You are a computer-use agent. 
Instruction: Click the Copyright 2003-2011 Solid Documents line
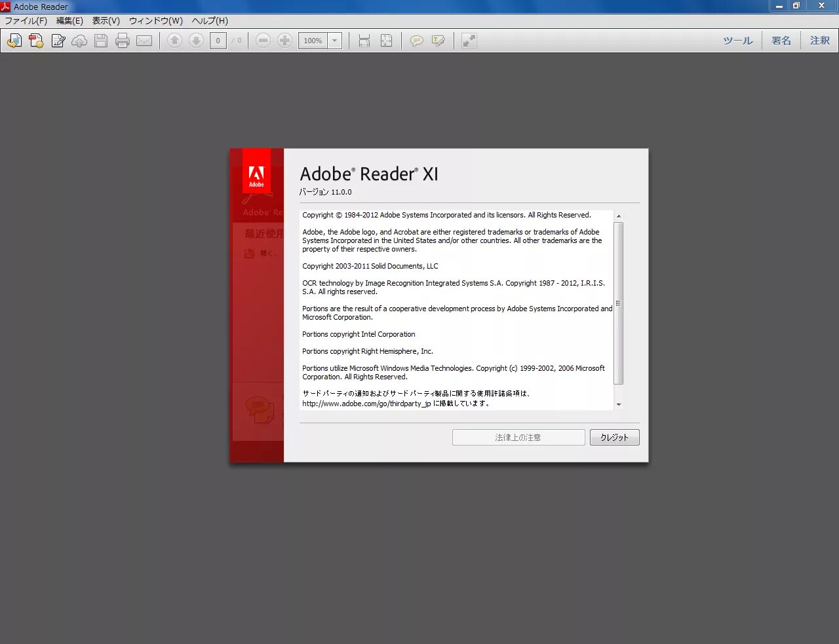coord(370,266)
